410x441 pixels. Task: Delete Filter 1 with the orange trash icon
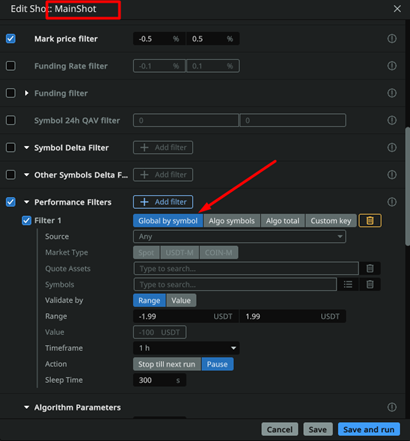370,221
